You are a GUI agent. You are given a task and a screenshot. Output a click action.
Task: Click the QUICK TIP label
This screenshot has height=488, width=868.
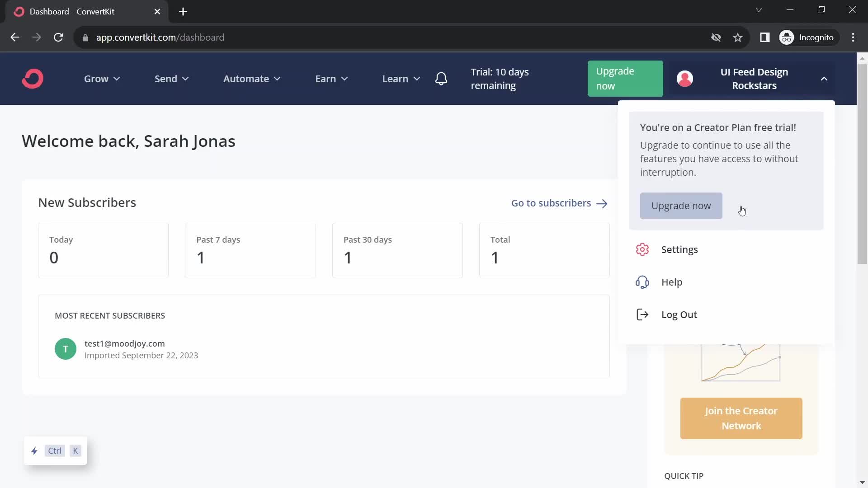point(684,476)
